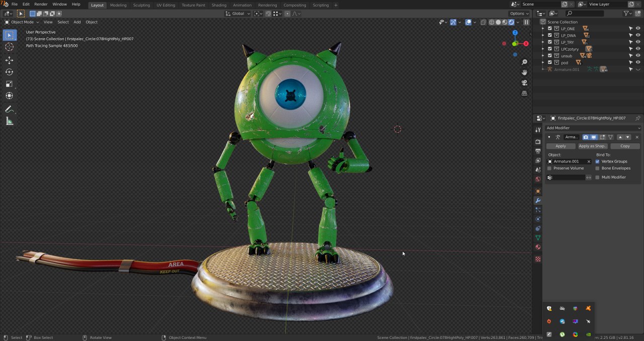Viewport: 644px width, 341px height.
Task: Pin the properties editor context
Action: click(638, 118)
